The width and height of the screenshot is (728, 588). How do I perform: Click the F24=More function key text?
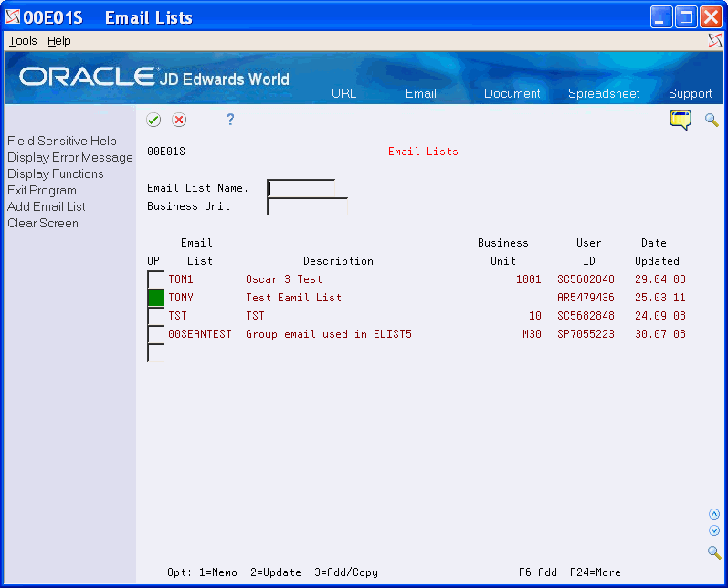click(x=596, y=572)
